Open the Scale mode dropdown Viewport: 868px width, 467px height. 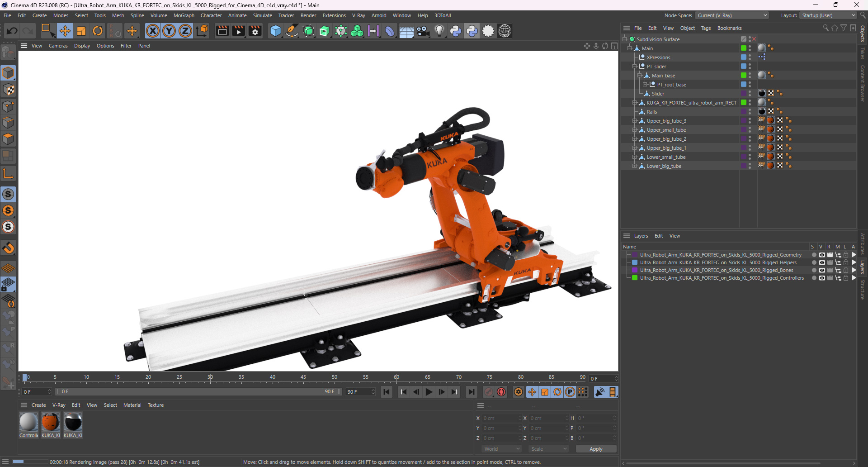(x=548, y=449)
